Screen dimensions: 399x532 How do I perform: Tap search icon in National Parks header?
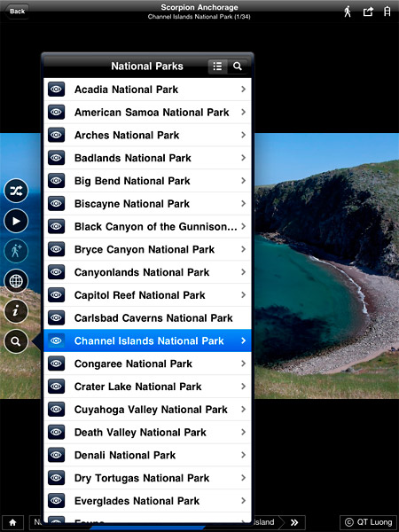click(x=237, y=66)
